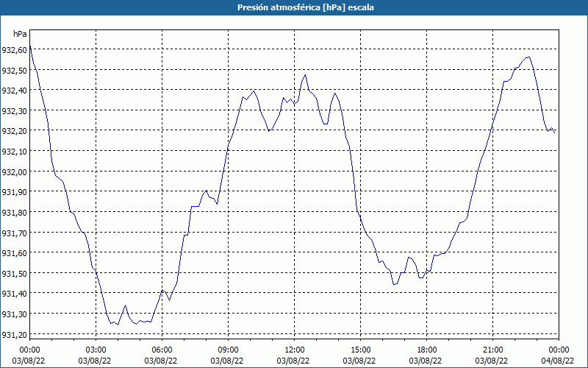The width and height of the screenshot is (588, 368).
Task: Click the 04/08/22 date label
Action: [x=557, y=361]
